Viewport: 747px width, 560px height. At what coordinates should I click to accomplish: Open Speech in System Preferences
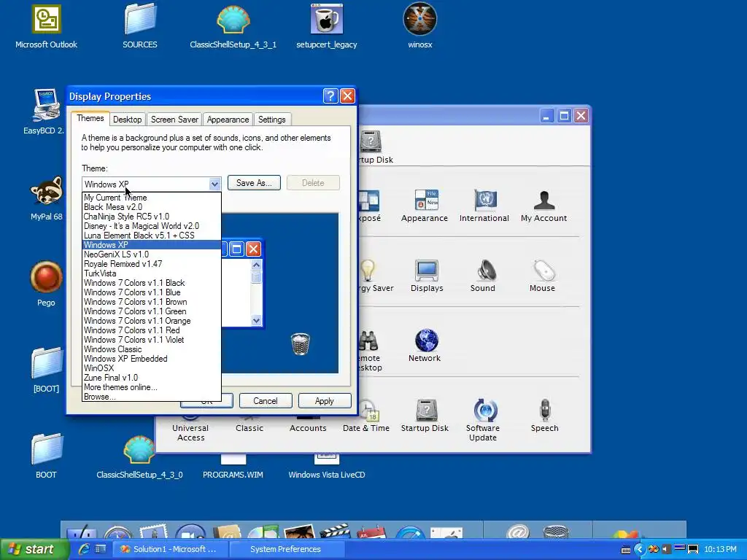click(544, 416)
